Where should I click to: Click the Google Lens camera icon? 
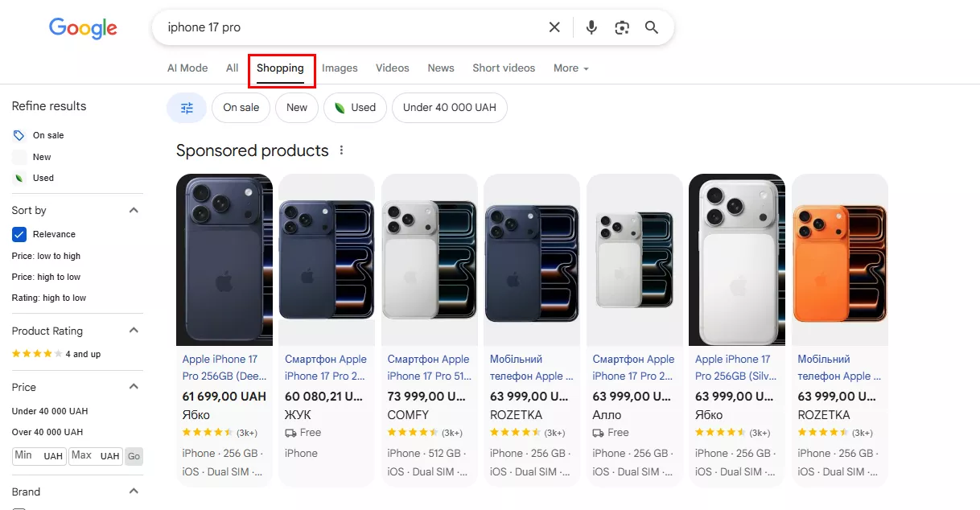pyautogui.click(x=621, y=27)
